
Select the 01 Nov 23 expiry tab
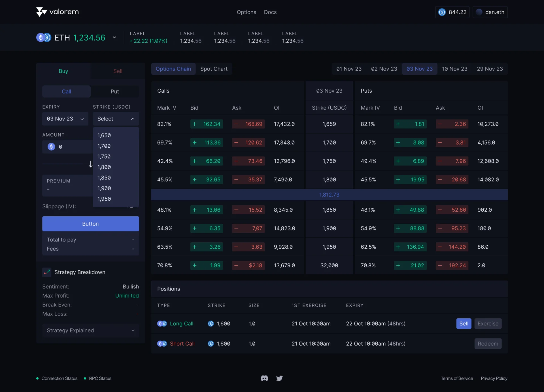coord(349,69)
